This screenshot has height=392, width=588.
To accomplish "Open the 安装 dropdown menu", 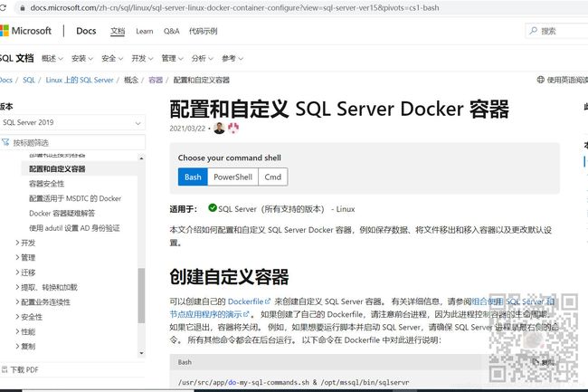I will click(82, 59).
